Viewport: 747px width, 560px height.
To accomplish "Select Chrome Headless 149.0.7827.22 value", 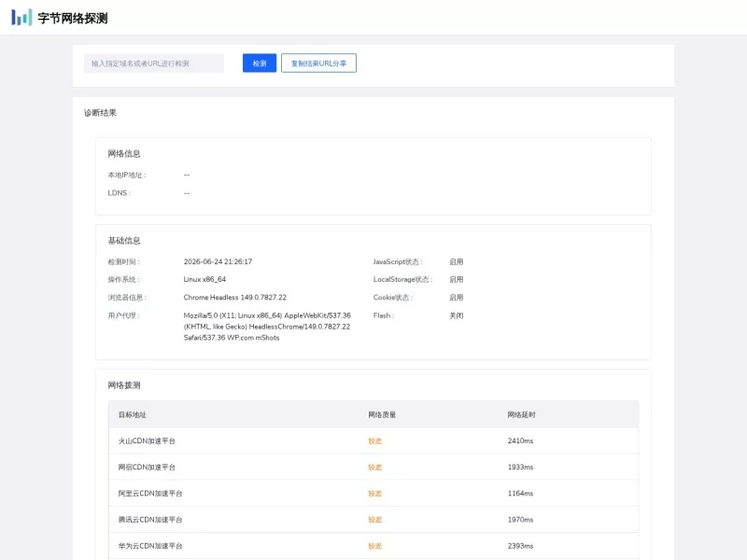I will click(x=235, y=297).
